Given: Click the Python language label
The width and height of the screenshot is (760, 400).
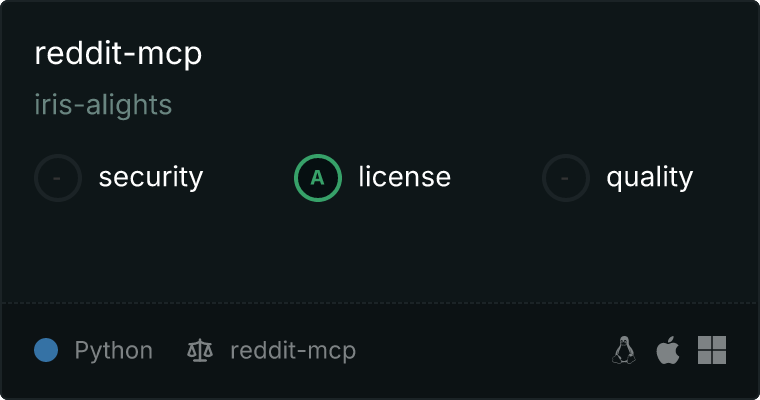Looking at the screenshot, I should [x=113, y=351].
